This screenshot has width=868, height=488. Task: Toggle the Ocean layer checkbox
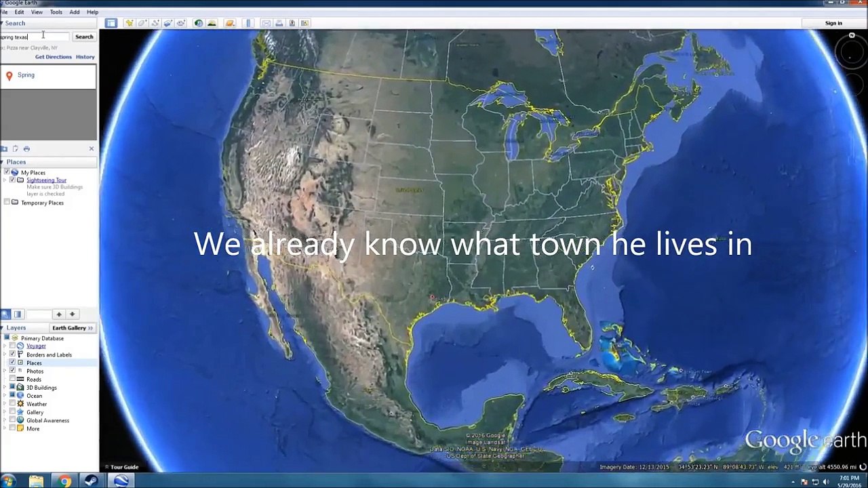[x=12, y=396]
